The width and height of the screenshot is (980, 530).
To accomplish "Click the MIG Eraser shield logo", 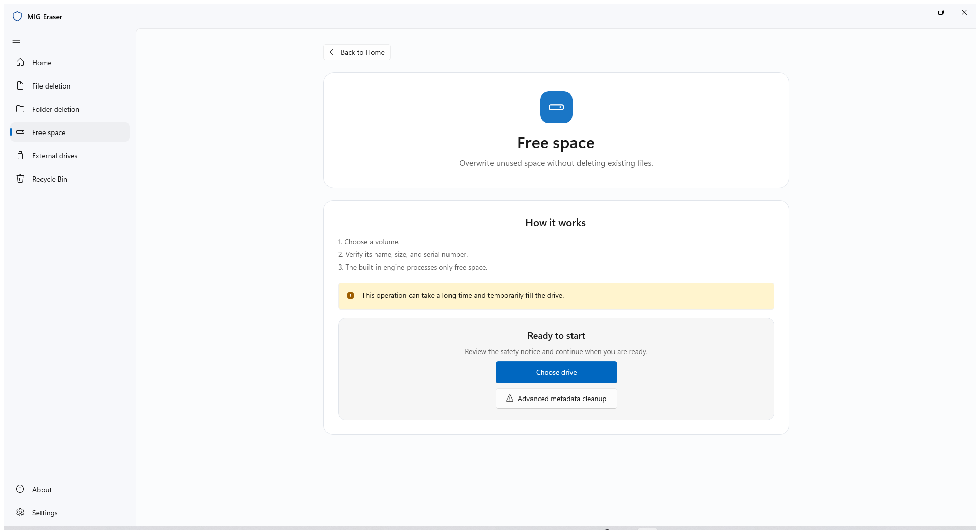I will point(17,16).
